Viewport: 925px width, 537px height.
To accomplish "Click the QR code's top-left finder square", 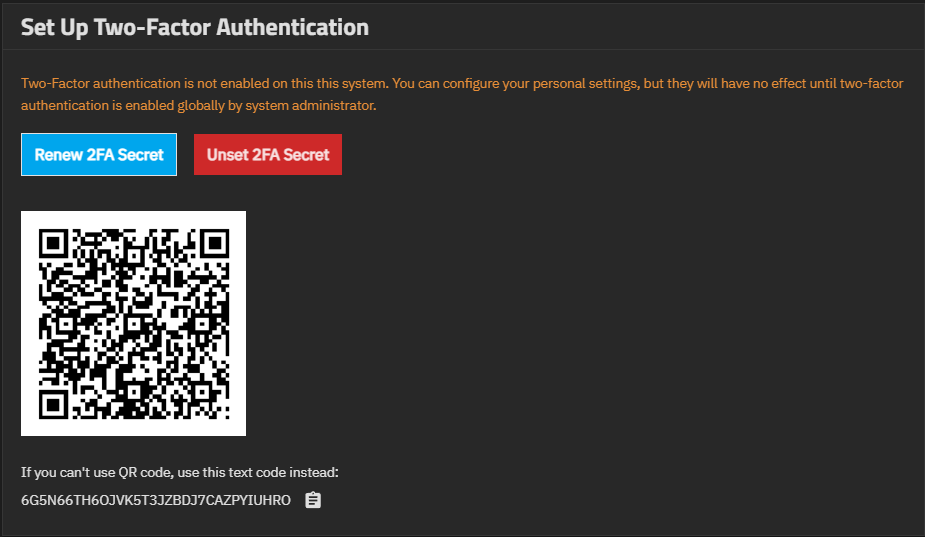I will click(53, 243).
